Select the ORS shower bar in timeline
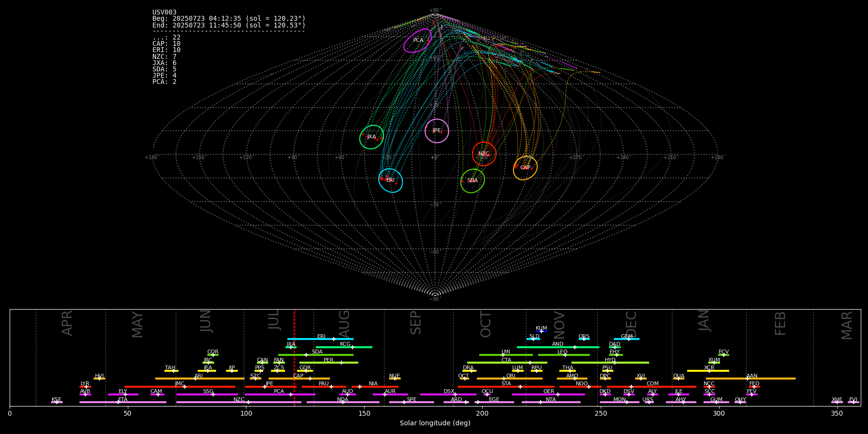The image size is (868, 434). 584,339
